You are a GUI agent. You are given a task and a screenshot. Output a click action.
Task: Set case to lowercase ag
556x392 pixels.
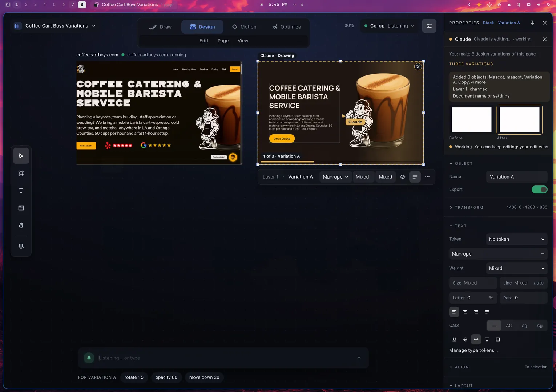(x=524, y=326)
